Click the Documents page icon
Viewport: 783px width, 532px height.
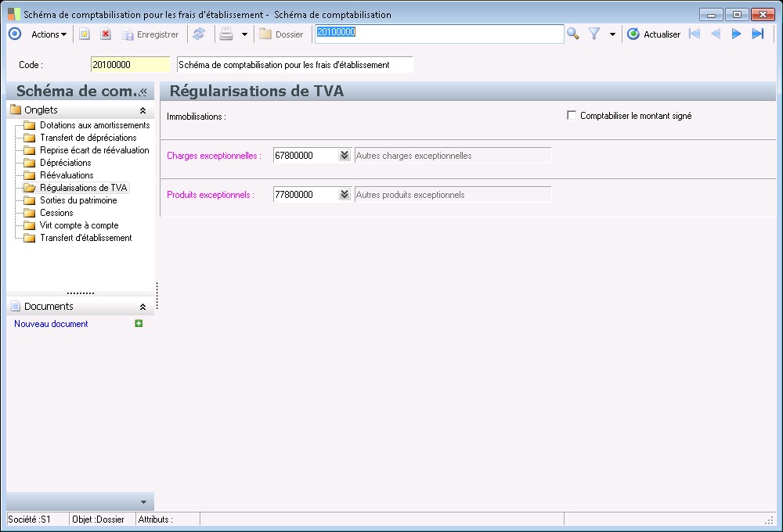tap(16, 307)
